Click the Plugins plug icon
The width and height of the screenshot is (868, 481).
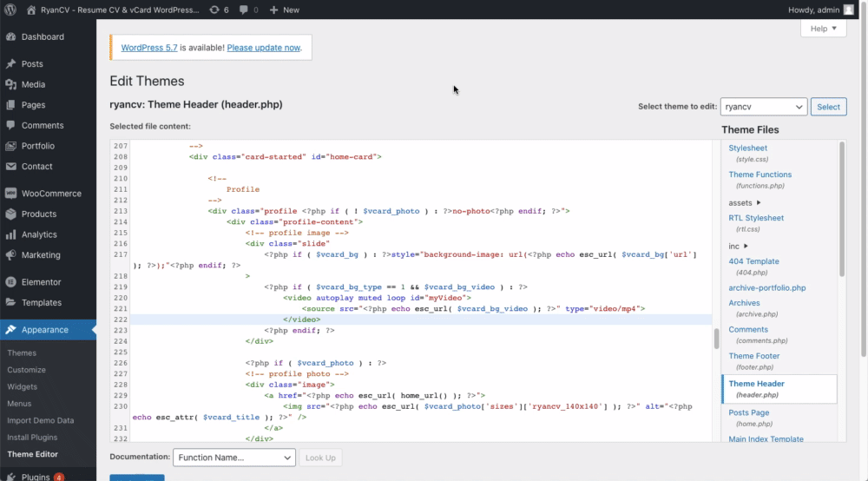(10, 477)
